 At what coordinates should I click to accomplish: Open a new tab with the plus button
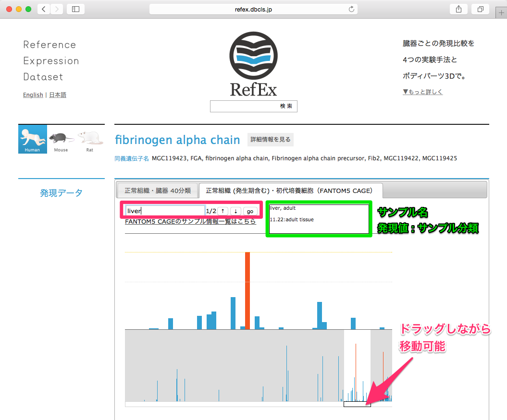coord(501,13)
